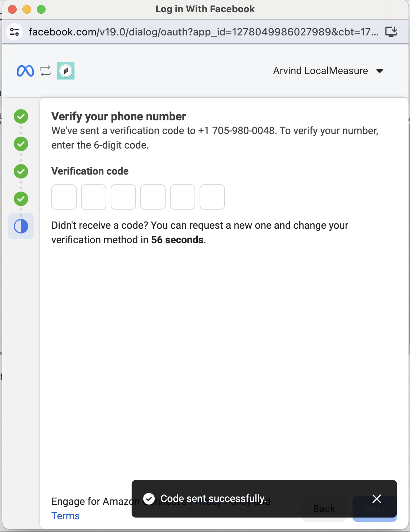Click the install app icon in address bar
The height and width of the screenshot is (532, 410).
[391, 32]
